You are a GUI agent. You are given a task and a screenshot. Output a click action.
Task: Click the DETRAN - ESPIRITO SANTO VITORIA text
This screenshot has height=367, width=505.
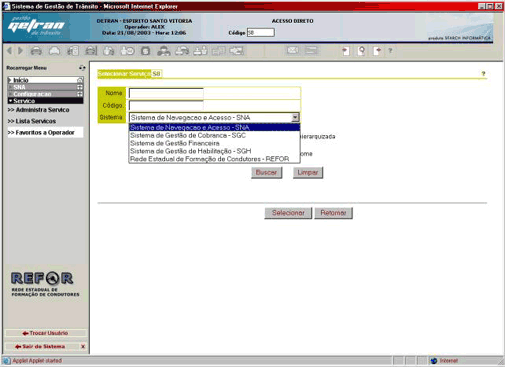144,21
